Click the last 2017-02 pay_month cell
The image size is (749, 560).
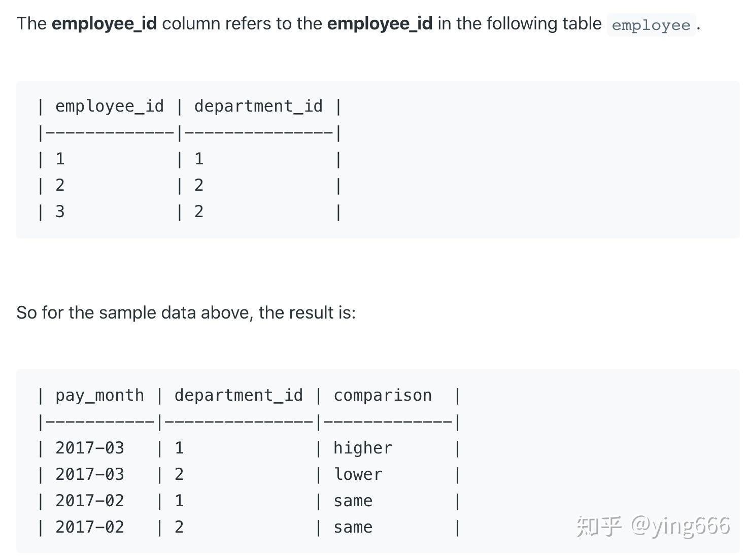(90, 527)
